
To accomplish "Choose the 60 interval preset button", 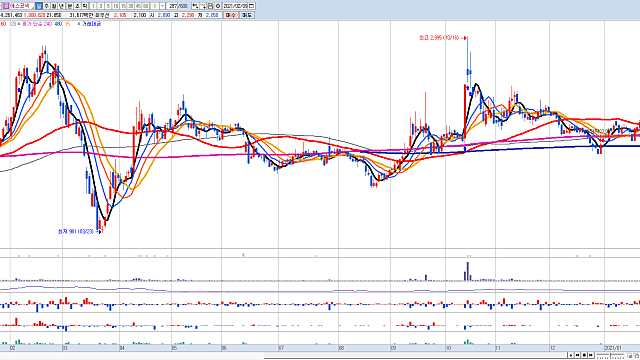I will pyautogui.click(x=145, y=6).
